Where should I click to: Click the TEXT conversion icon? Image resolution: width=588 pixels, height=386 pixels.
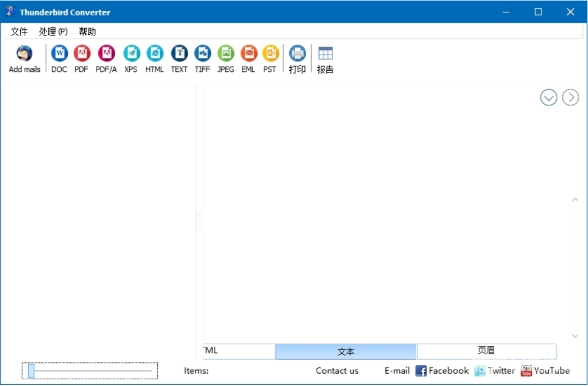point(180,54)
